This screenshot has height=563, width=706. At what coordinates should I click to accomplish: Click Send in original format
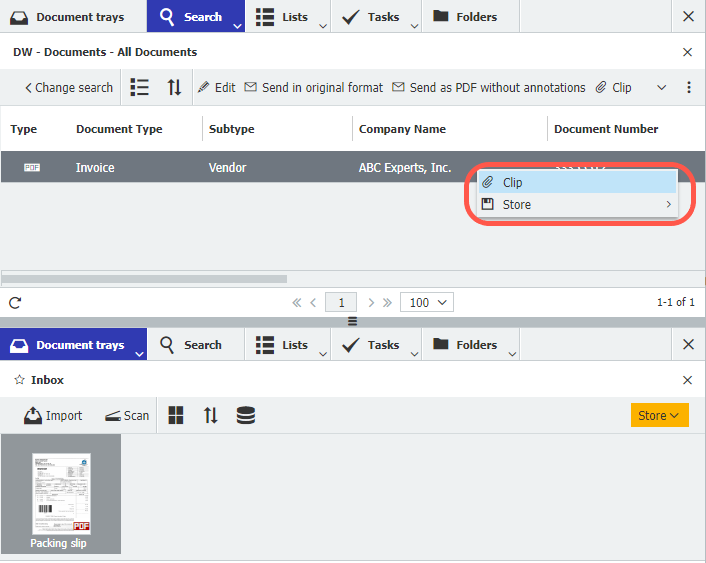(x=314, y=88)
